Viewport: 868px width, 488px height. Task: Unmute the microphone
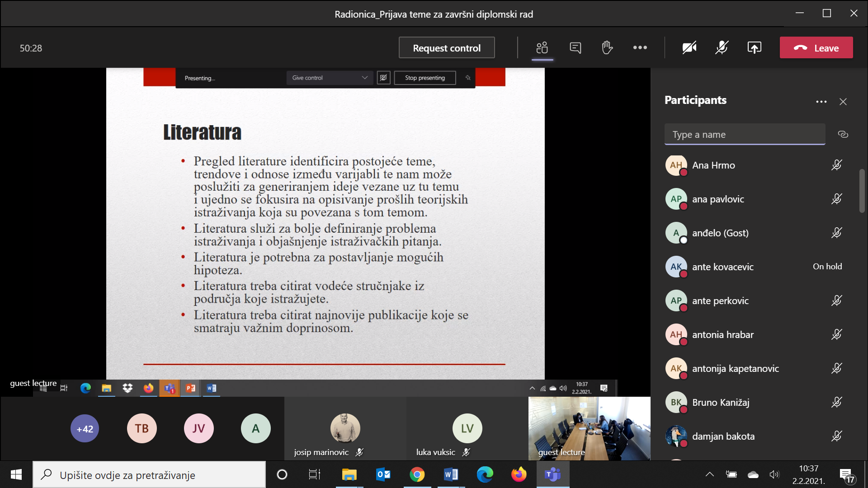coord(722,47)
